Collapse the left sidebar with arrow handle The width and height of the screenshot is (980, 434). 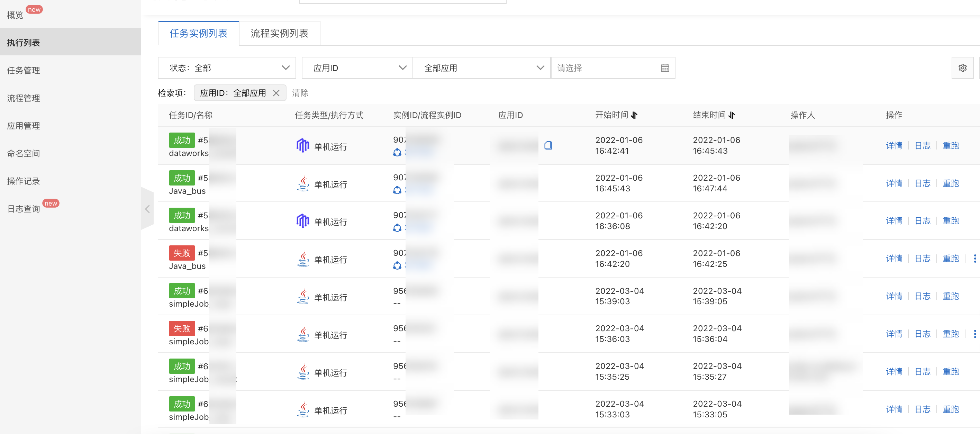pos(148,209)
